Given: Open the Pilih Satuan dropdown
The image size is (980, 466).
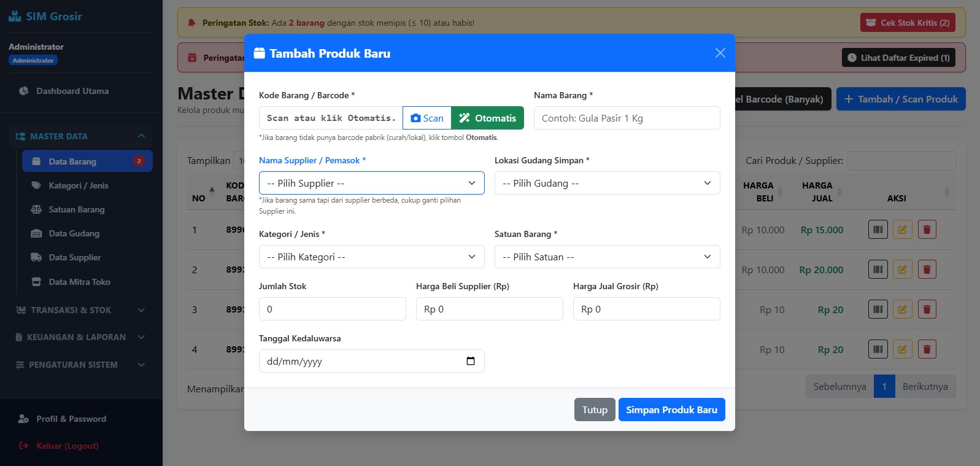Looking at the screenshot, I should 608,257.
